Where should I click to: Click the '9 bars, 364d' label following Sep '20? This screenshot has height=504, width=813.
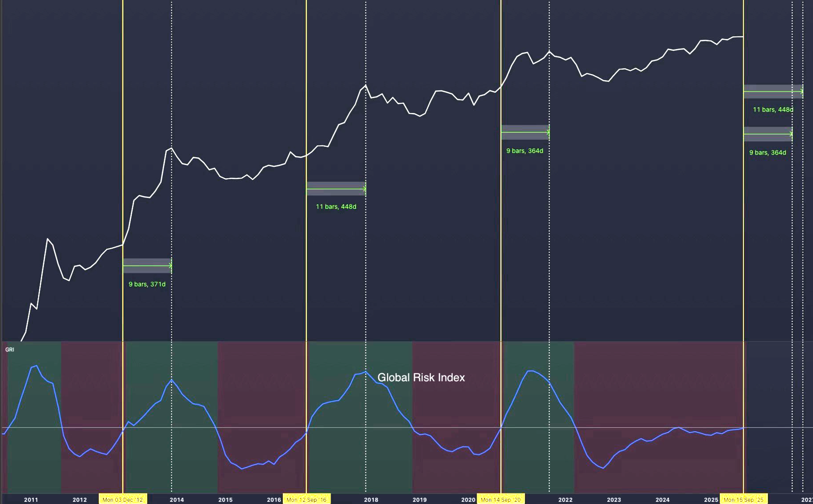[x=524, y=151]
